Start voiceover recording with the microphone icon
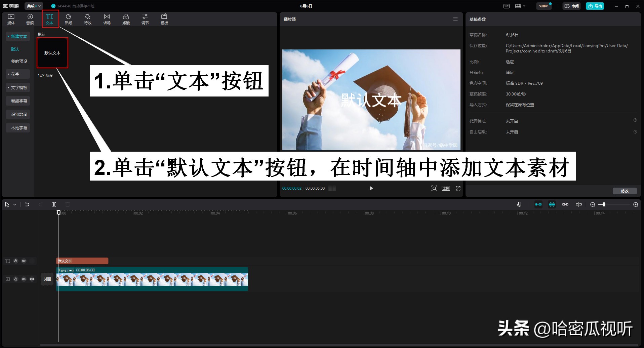The height and width of the screenshot is (348, 644). pos(519,204)
